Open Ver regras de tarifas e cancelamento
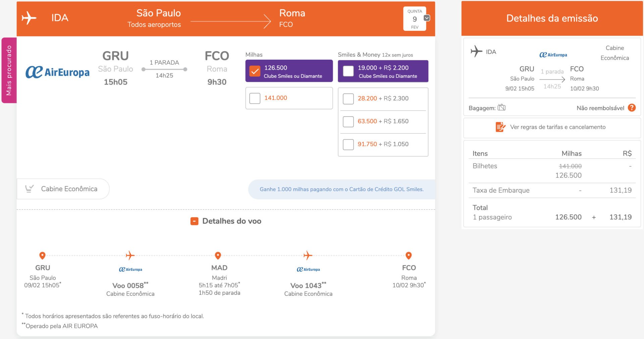644x339 pixels. 552,127
